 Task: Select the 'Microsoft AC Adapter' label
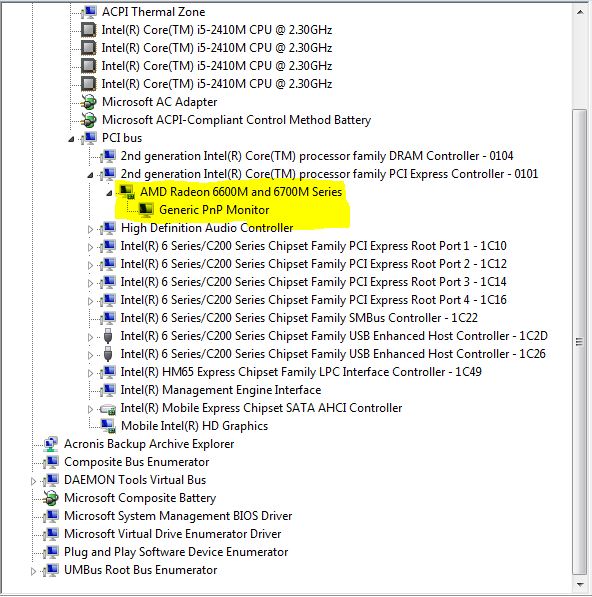[160, 102]
